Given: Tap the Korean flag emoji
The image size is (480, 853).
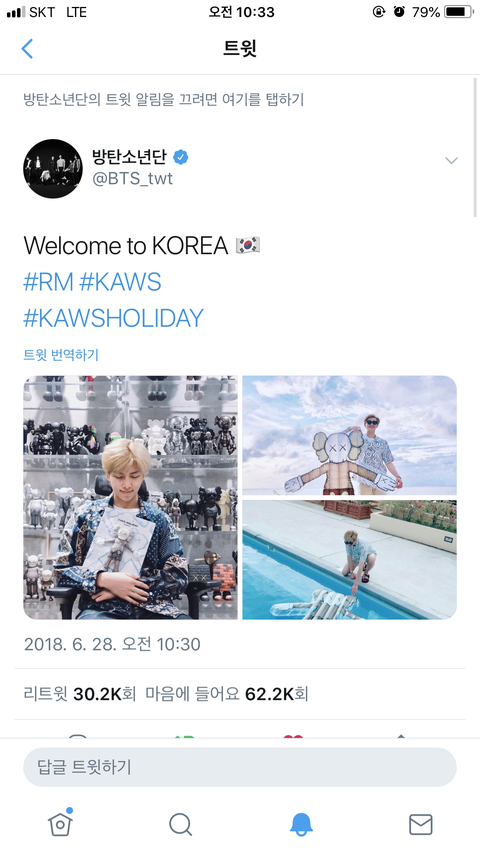Looking at the screenshot, I should click(x=248, y=245).
